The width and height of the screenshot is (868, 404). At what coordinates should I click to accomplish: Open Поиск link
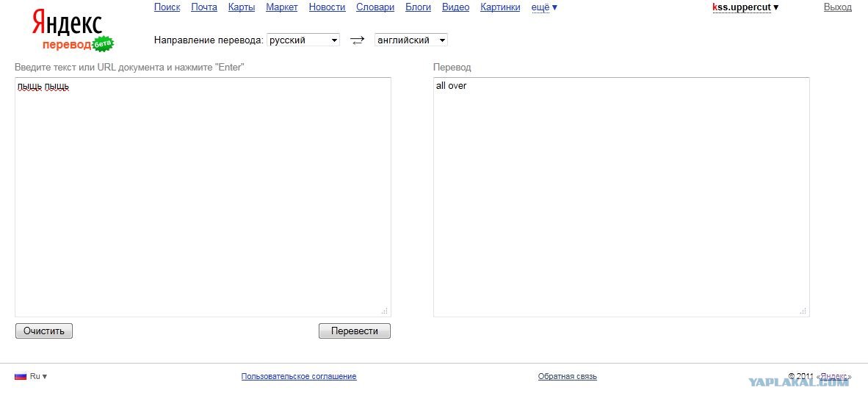(167, 7)
